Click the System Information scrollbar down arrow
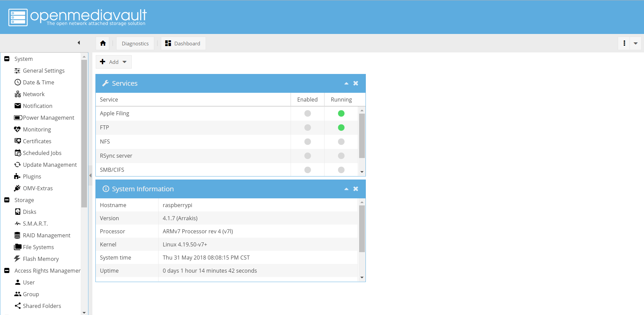The image size is (644, 315). (x=362, y=277)
